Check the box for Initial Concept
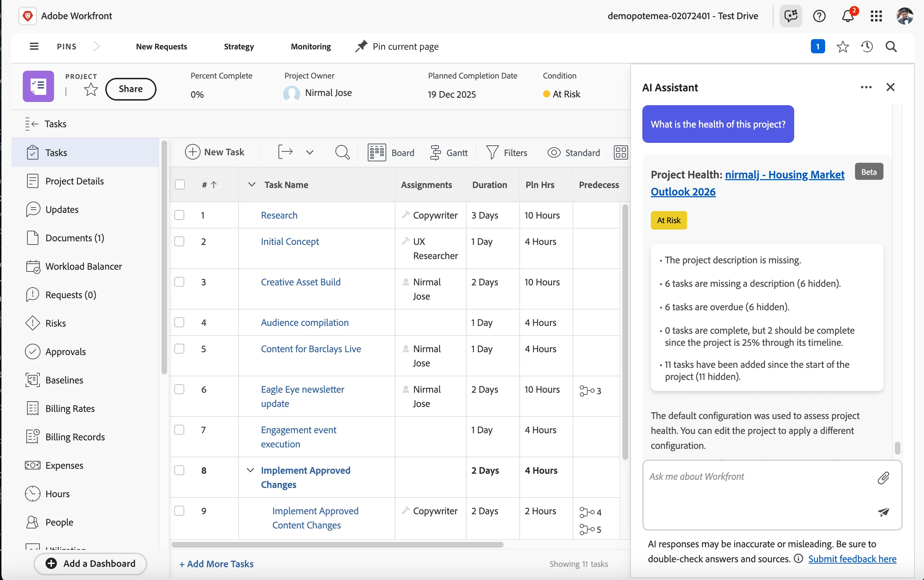The image size is (924, 580). pos(179,242)
